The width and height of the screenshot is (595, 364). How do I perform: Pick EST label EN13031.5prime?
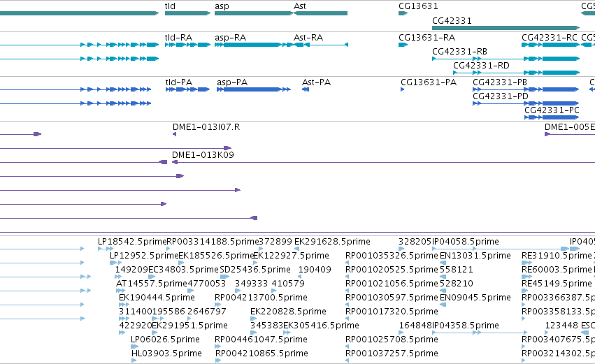click(475, 256)
